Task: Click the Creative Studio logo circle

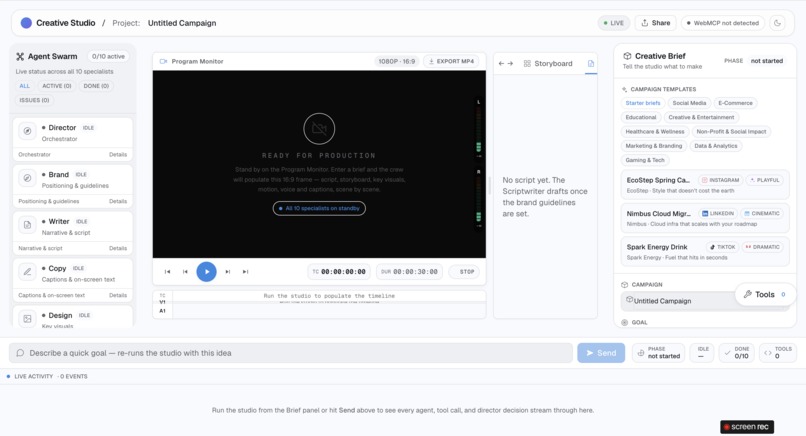Action: (26, 23)
